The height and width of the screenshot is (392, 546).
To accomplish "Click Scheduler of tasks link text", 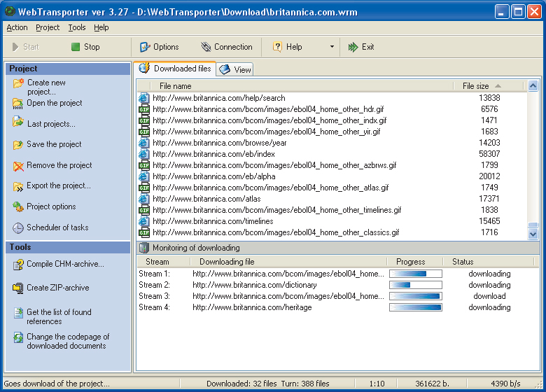I will coord(57,227).
